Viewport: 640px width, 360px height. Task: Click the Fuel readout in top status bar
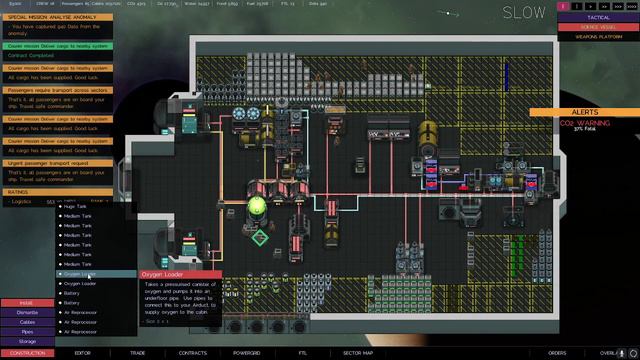coord(258,4)
